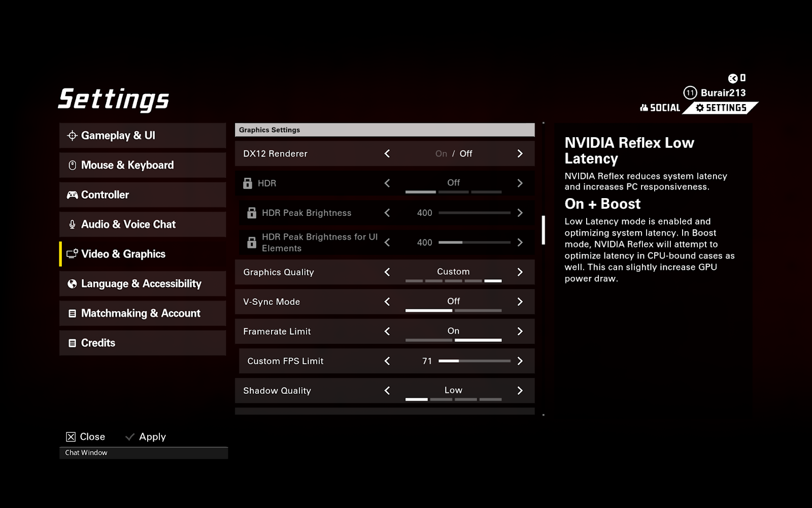Click the DX12 Renderer On / Off value

click(x=454, y=153)
